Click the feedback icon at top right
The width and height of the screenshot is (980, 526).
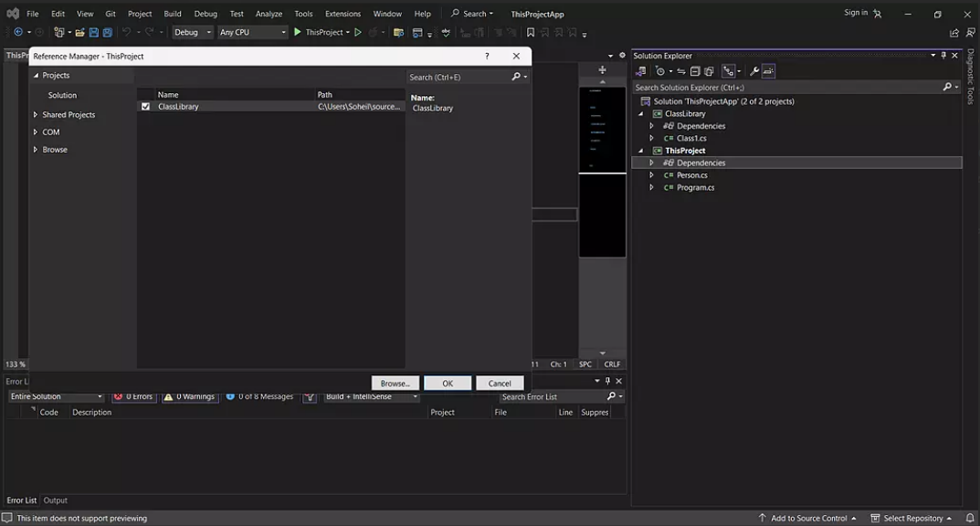[x=970, y=33]
